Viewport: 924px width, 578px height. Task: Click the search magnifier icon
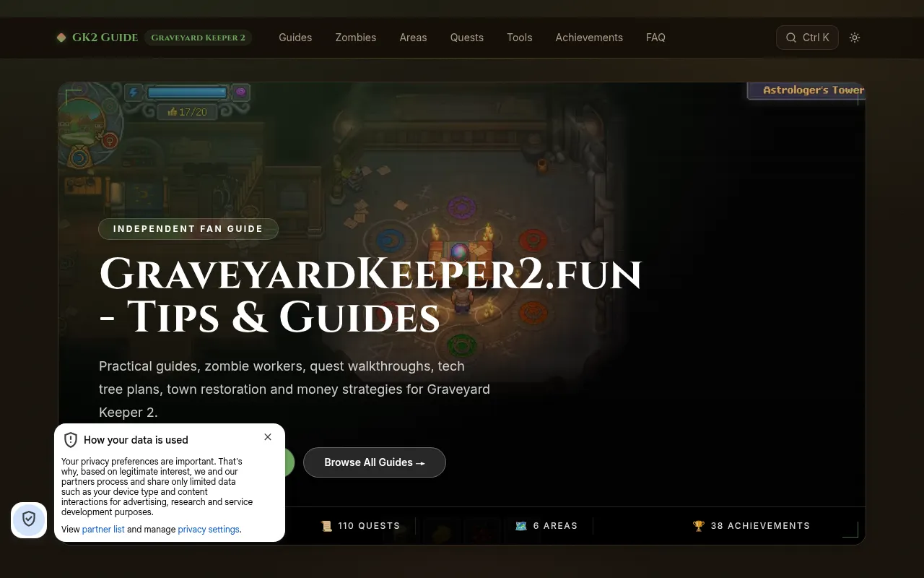[x=791, y=38]
